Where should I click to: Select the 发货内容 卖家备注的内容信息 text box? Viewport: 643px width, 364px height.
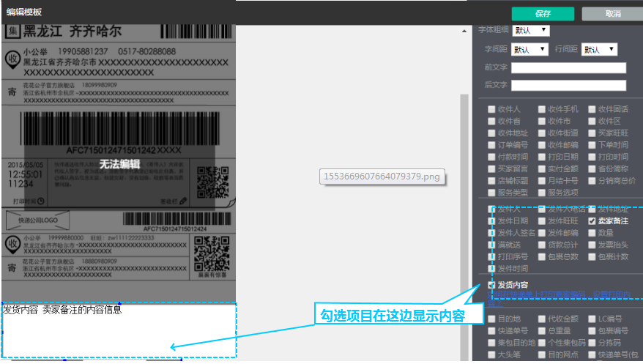(x=119, y=330)
